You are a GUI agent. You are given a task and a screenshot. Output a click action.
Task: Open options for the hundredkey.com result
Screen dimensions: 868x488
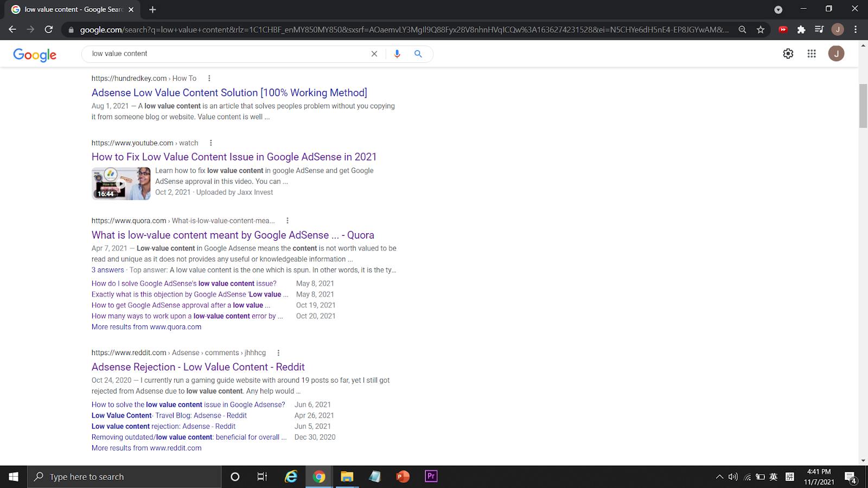point(209,78)
